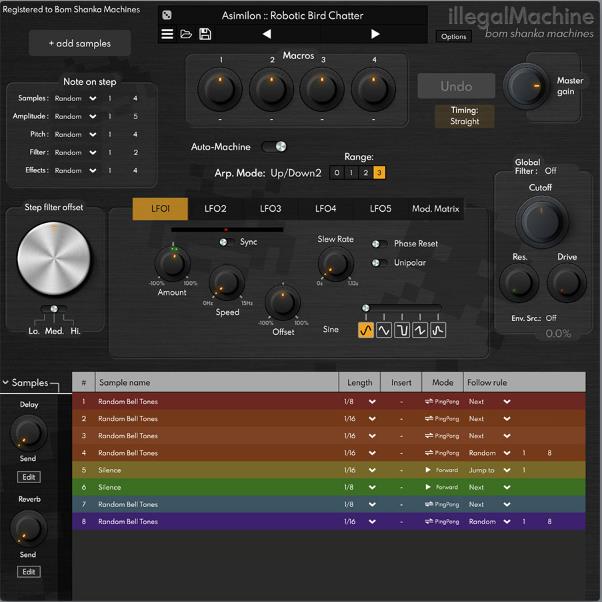This screenshot has width=602, height=602.
Task: Open the Samples Random dropdown
Action: click(x=92, y=99)
